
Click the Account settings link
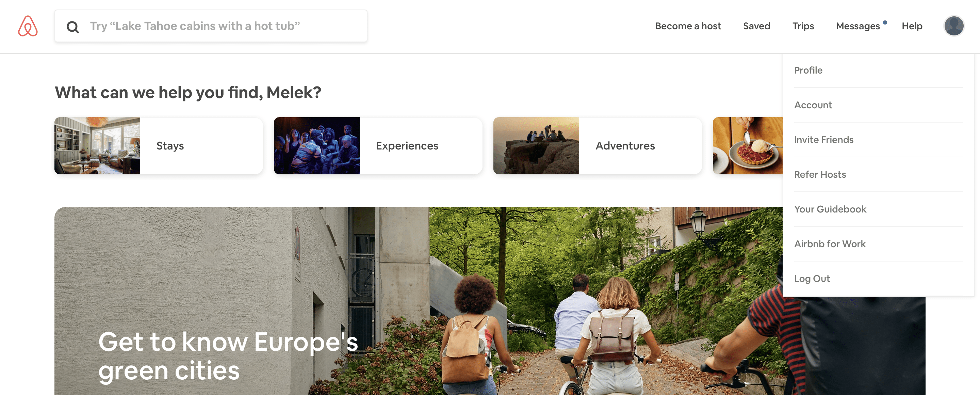pyautogui.click(x=813, y=105)
